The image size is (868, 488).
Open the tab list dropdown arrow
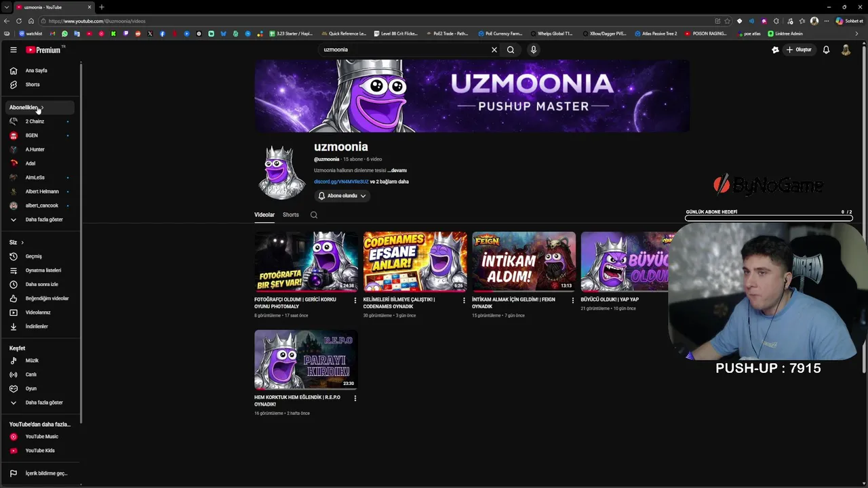(x=6, y=7)
